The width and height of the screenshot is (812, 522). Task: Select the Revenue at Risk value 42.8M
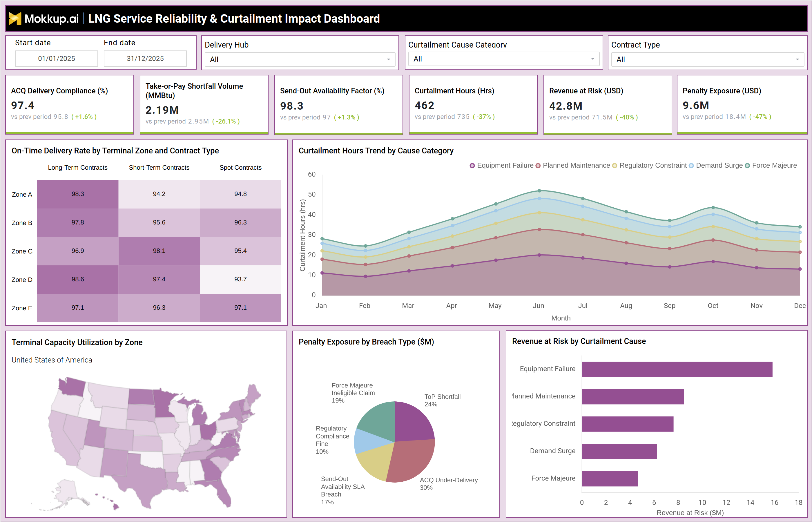(x=565, y=106)
